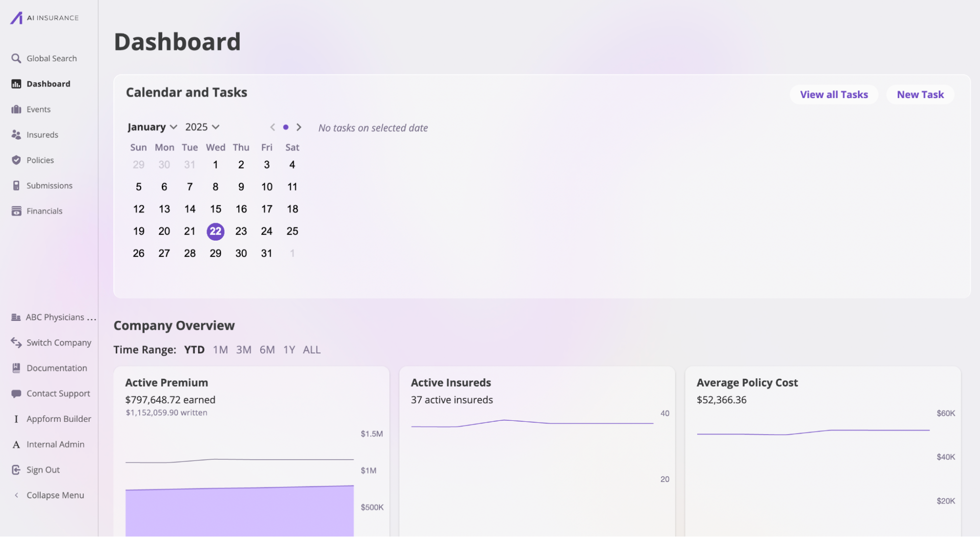Open Internal Admin page
Viewport: 980px width, 537px height.
(55, 444)
